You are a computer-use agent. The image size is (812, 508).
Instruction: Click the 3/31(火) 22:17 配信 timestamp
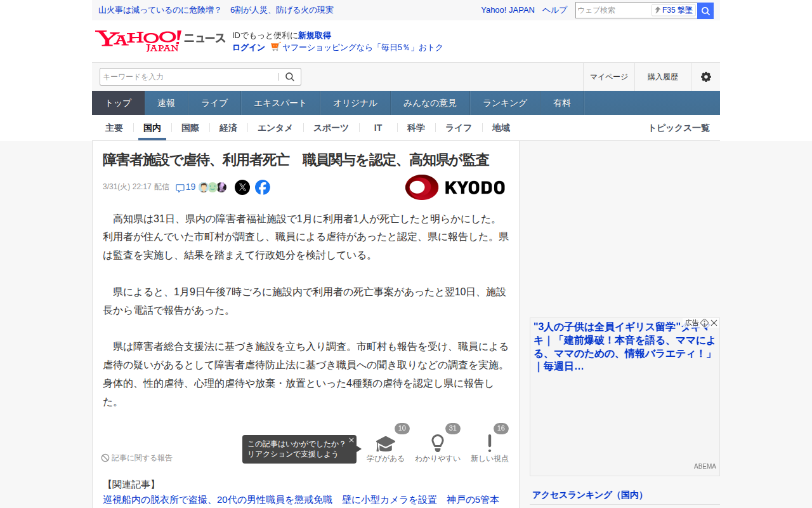coord(136,187)
